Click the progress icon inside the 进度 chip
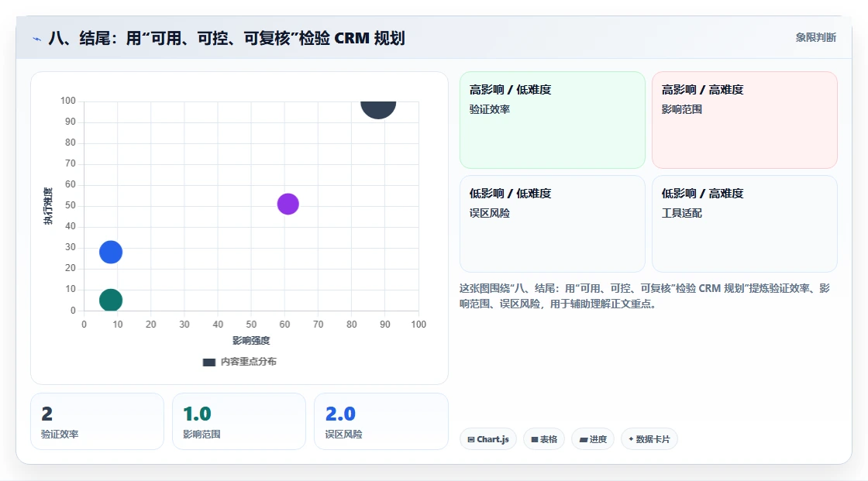The width and height of the screenshot is (868, 481). pyautogui.click(x=584, y=439)
